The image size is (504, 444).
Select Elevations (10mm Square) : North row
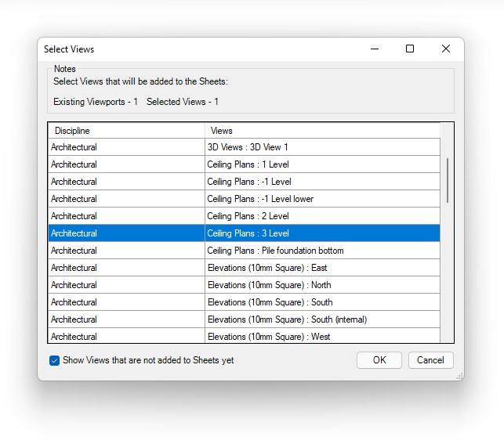tap(321, 285)
